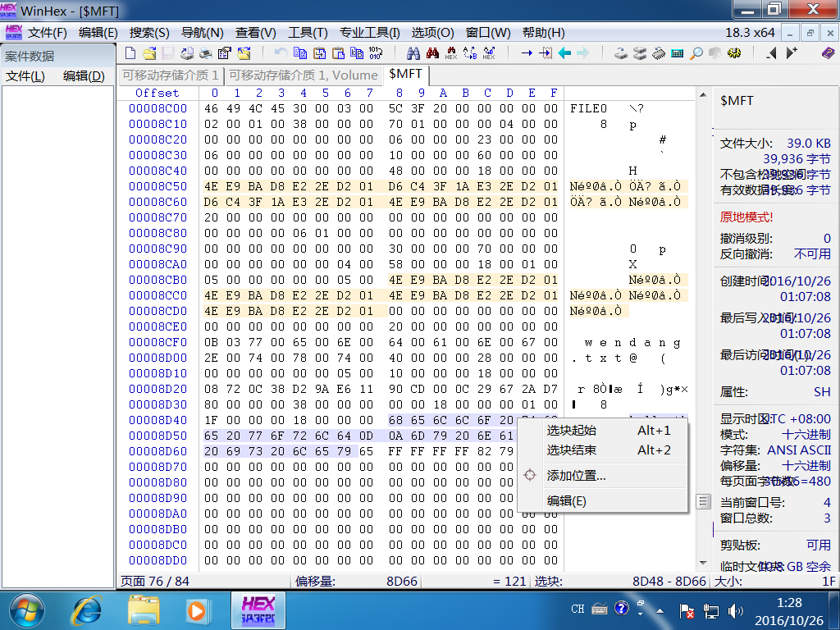The height and width of the screenshot is (630, 840).
Task: Click the clipboard Paste toolbar icon
Action: pyautogui.click(x=339, y=53)
